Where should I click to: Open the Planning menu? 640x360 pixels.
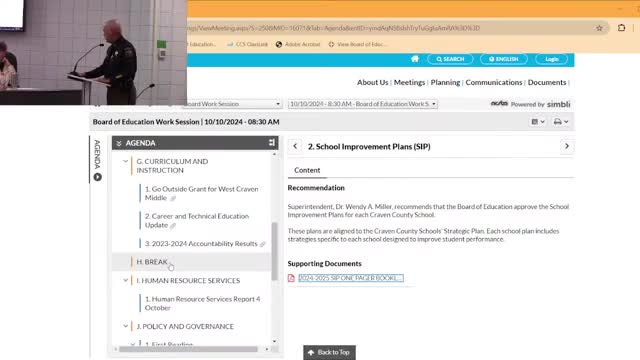(x=445, y=82)
